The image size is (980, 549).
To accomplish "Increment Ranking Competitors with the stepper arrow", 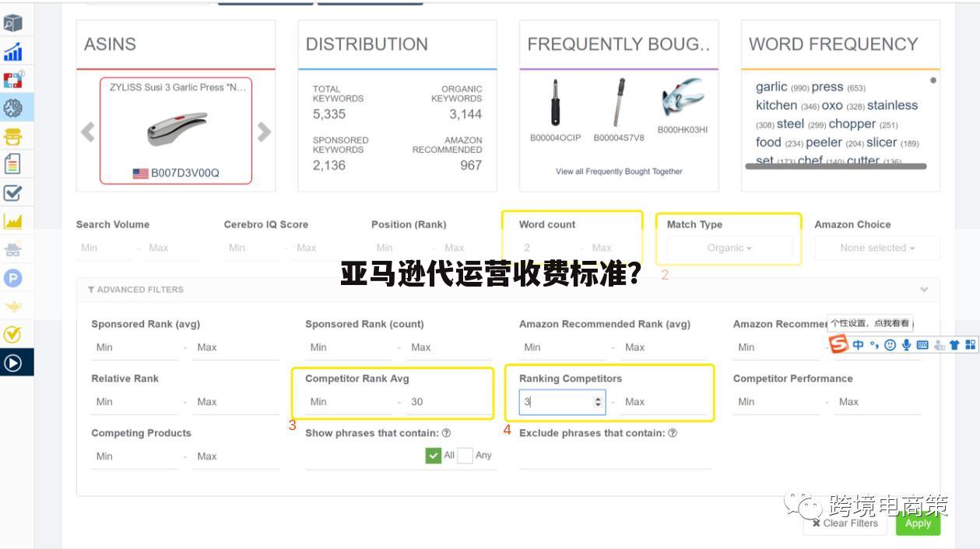I will [599, 398].
